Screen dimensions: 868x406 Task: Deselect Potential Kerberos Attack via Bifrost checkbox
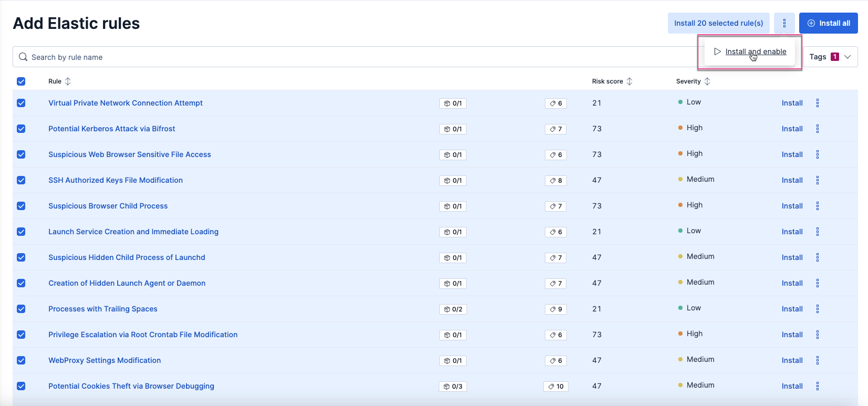(21, 129)
